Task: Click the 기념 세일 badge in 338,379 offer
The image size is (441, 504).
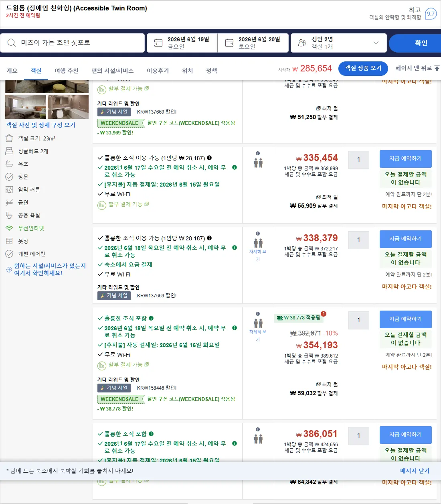Action: pyautogui.click(x=114, y=296)
